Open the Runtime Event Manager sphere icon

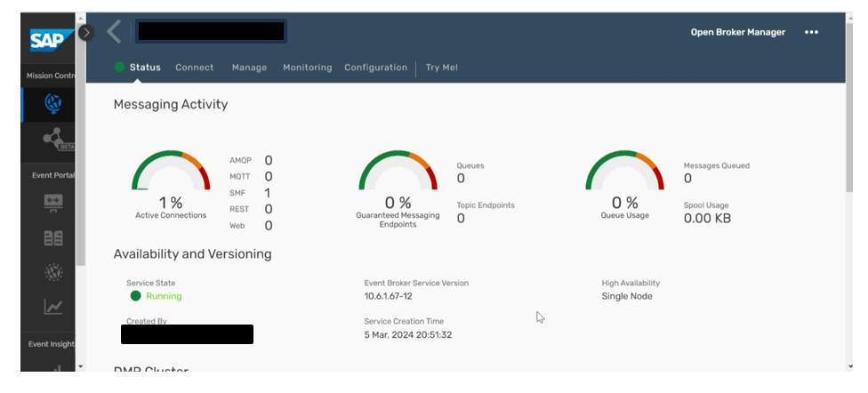coord(53,272)
